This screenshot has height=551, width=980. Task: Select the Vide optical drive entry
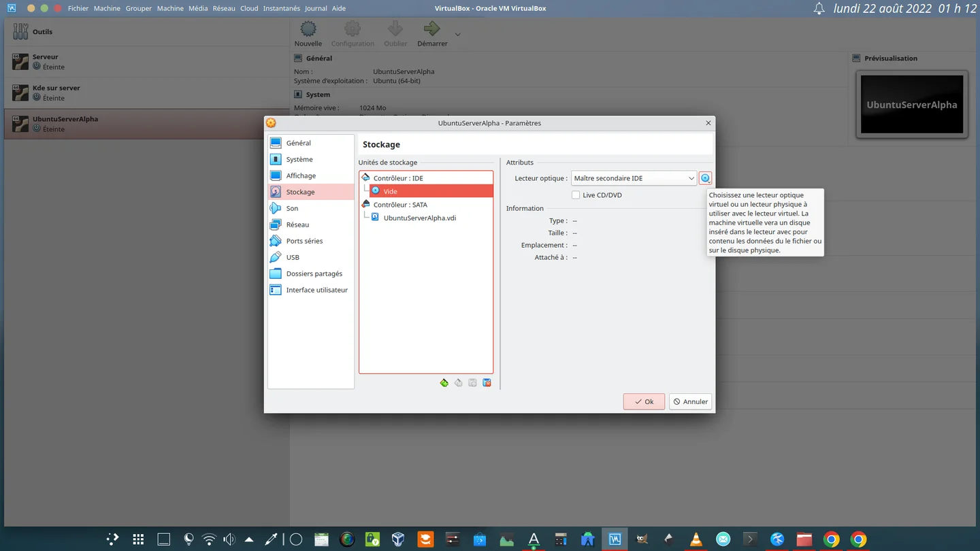(x=431, y=191)
